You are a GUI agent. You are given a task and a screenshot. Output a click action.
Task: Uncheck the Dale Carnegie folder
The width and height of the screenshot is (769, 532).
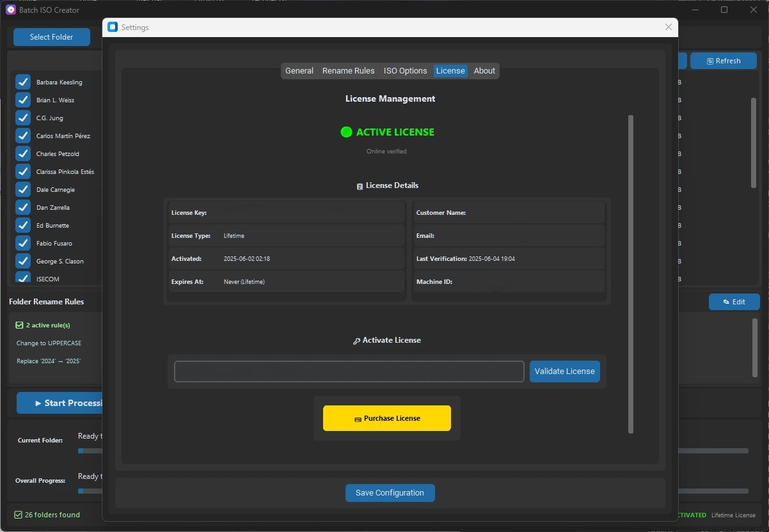23,189
